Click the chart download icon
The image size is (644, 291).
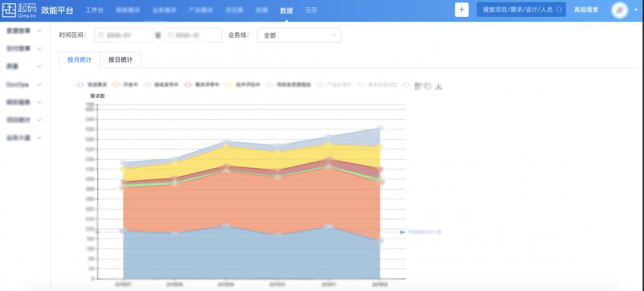pyautogui.click(x=439, y=86)
